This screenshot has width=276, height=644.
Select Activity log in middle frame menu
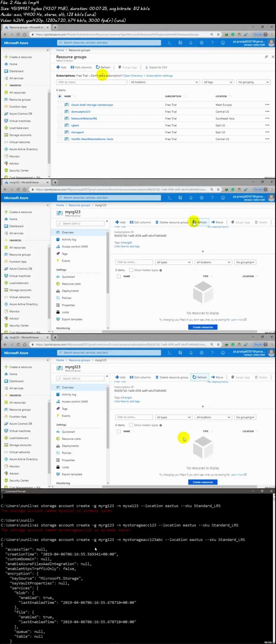pos(69,240)
